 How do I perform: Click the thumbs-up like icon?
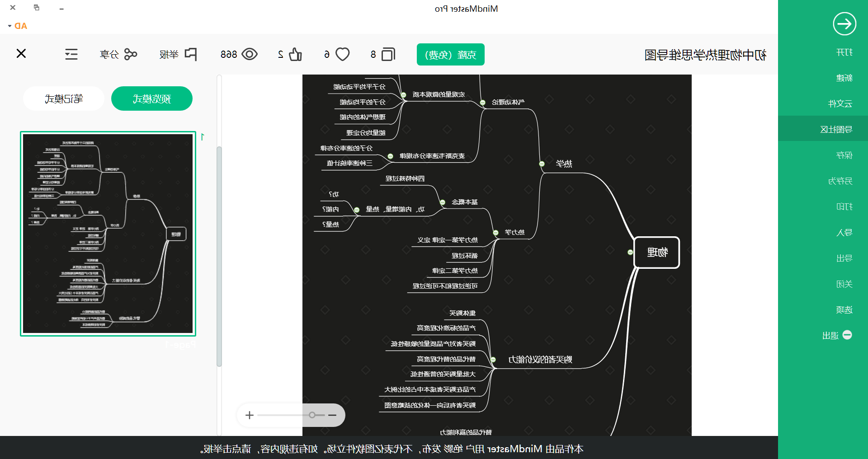point(295,54)
